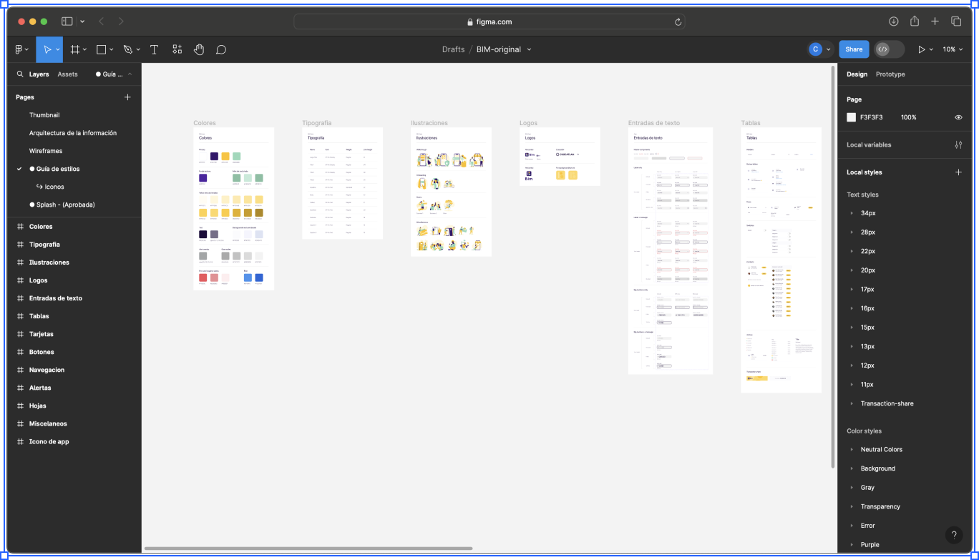The height and width of the screenshot is (560, 979).
Task: Show Safari tab overview
Action: pos(956,21)
